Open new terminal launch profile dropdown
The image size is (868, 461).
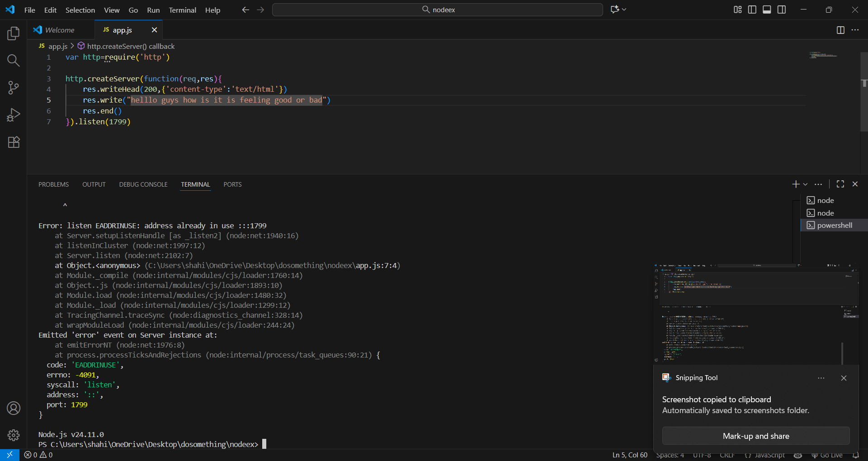[x=805, y=184]
